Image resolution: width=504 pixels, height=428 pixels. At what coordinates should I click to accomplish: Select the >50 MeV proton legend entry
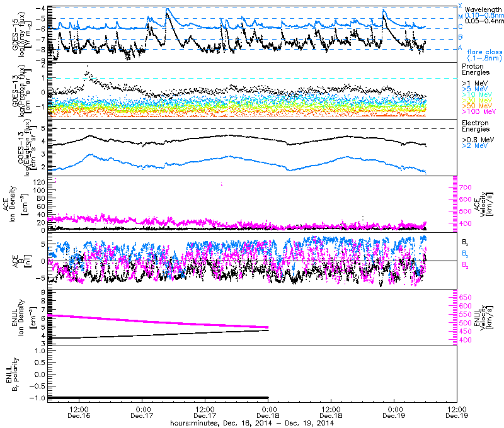[x=477, y=106]
